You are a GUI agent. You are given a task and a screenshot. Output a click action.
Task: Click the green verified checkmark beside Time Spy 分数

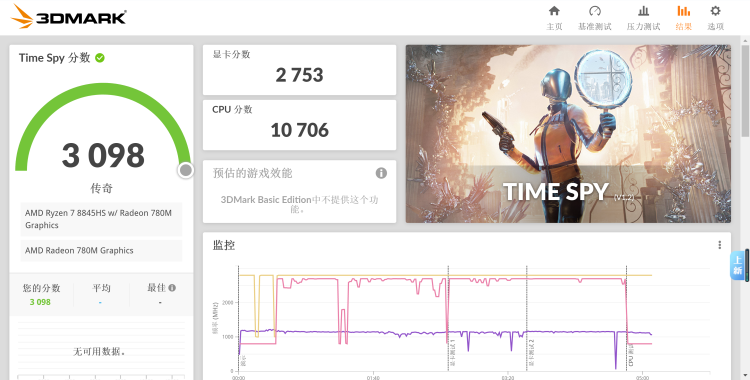100,58
